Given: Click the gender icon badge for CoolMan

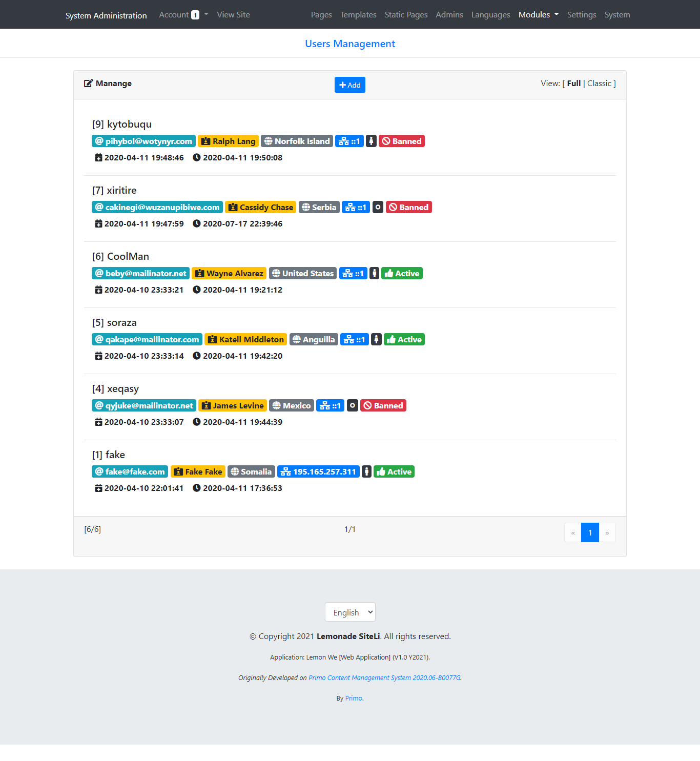Looking at the screenshot, I should click(375, 273).
